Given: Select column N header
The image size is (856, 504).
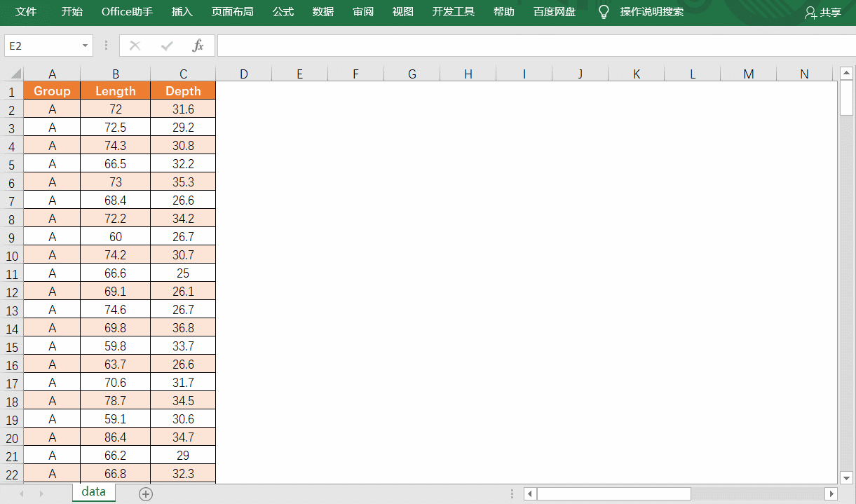Looking at the screenshot, I should [804, 74].
